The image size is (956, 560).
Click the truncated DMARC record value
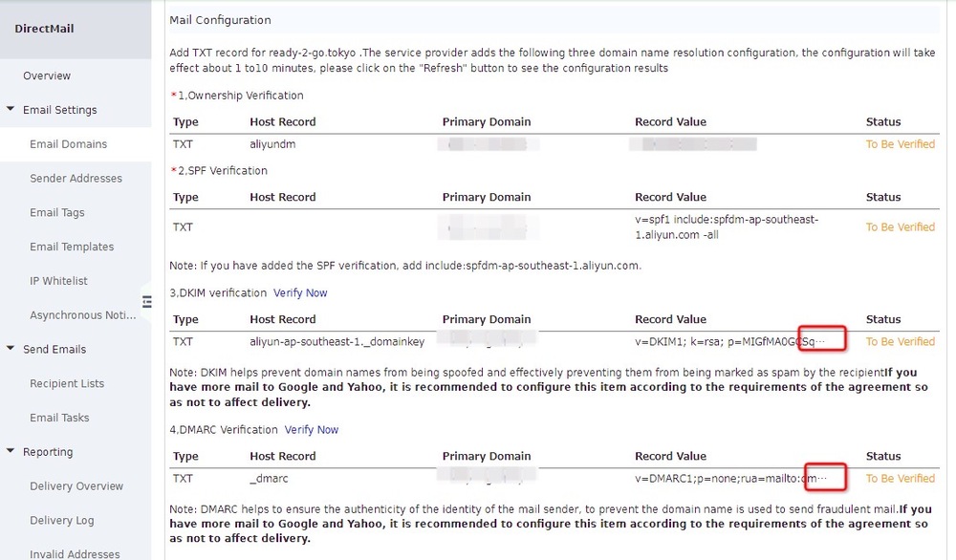(x=825, y=478)
